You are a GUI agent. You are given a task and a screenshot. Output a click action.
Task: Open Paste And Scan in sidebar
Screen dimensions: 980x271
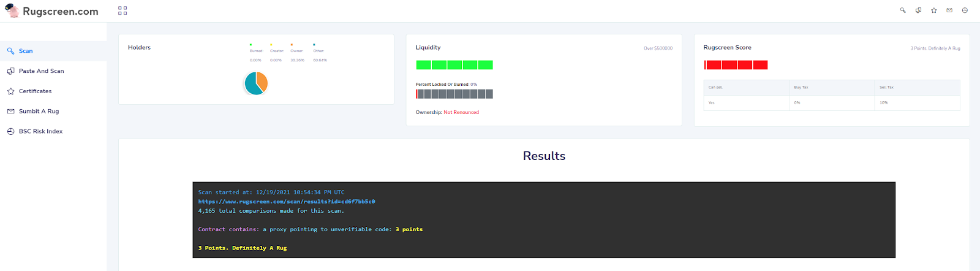coord(53,71)
